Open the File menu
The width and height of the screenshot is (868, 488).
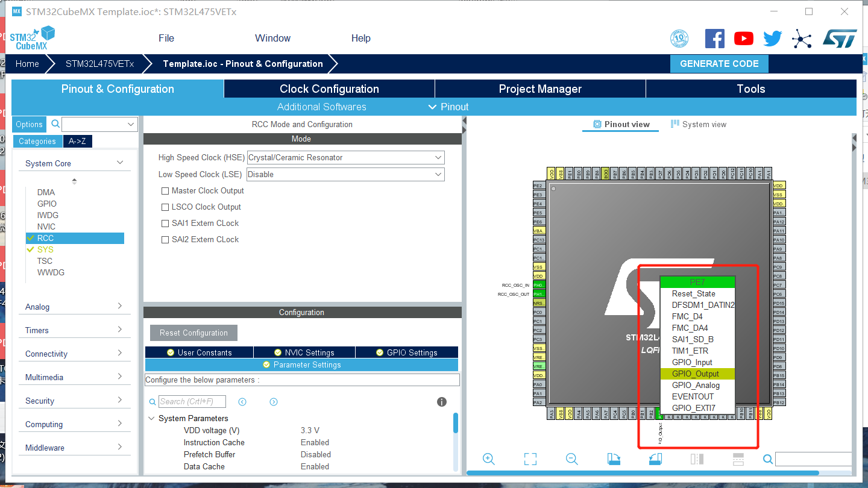166,38
